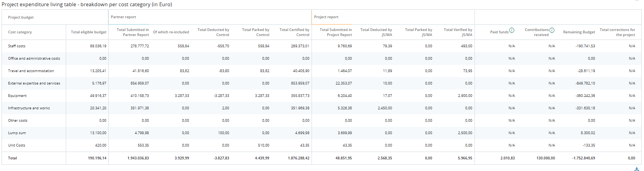This screenshot has height=171, width=644.
Task: Click the Total eligible budget column header
Action: 89,32
